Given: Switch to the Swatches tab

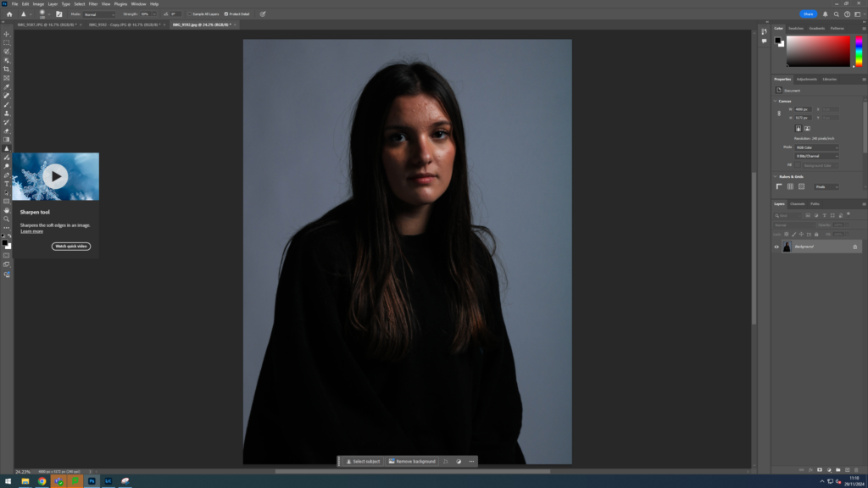Looking at the screenshot, I should 795,28.
